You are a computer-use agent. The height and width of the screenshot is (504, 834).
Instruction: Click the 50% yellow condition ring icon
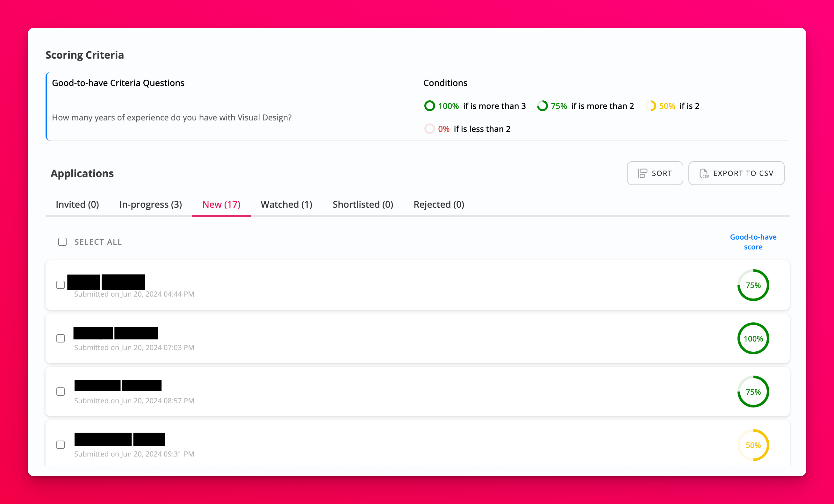[x=651, y=106]
